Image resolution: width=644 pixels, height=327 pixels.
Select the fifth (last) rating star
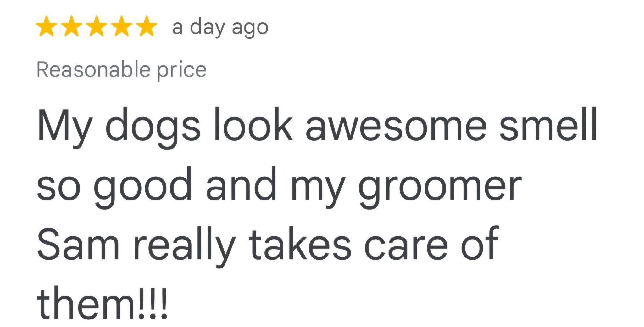point(146,26)
